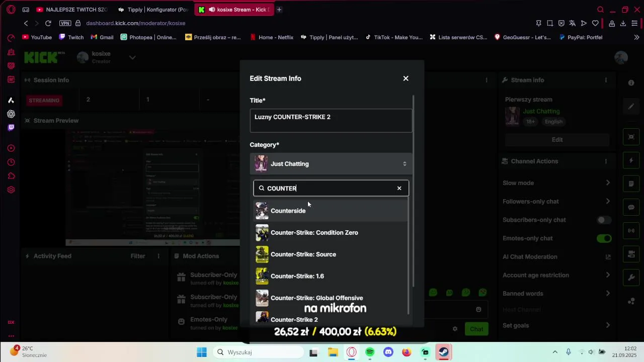
Task: Open Twitch sidebar panel icon
Action: [x=11, y=127]
